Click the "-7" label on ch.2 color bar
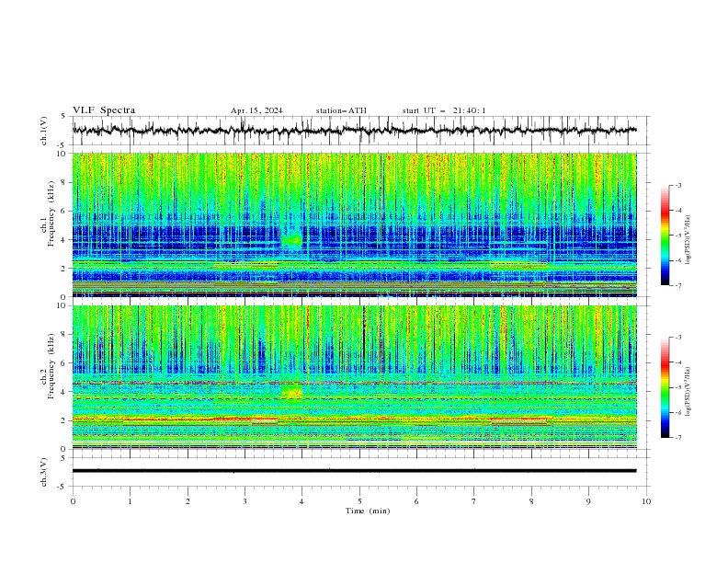This screenshot has width=728, height=563. (x=678, y=437)
